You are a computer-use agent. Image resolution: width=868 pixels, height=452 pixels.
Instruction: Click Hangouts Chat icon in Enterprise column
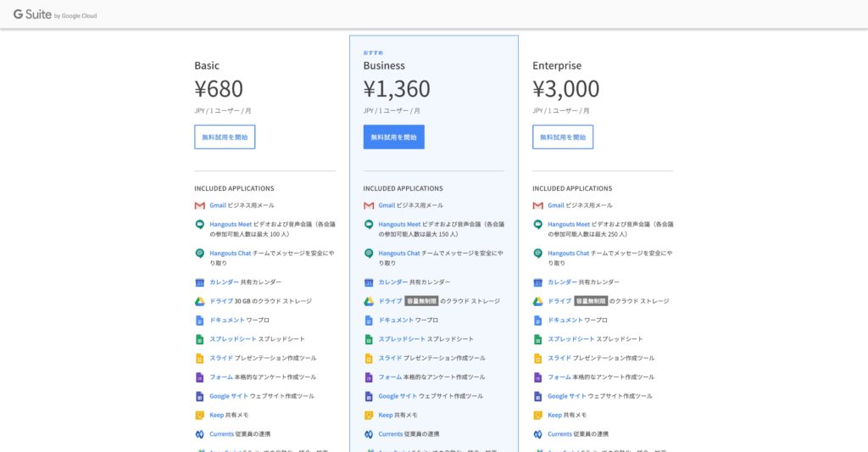[x=537, y=254]
